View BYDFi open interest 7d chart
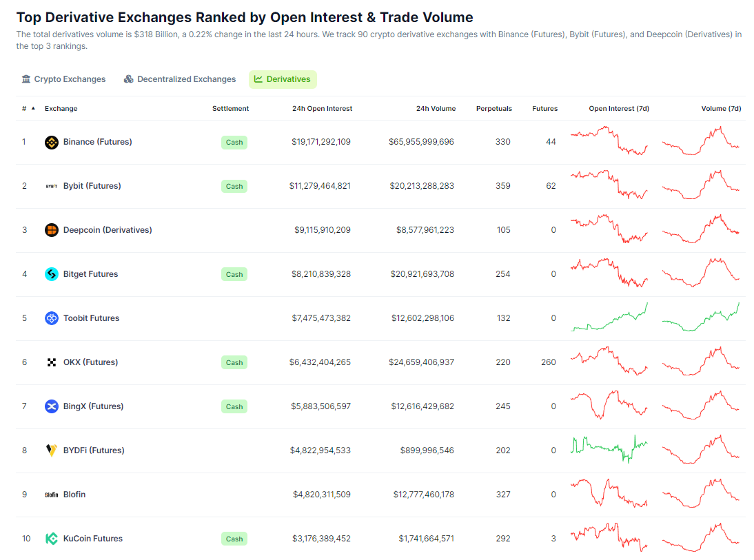This screenshot has width=754, height=560. [x=609, y=450]
